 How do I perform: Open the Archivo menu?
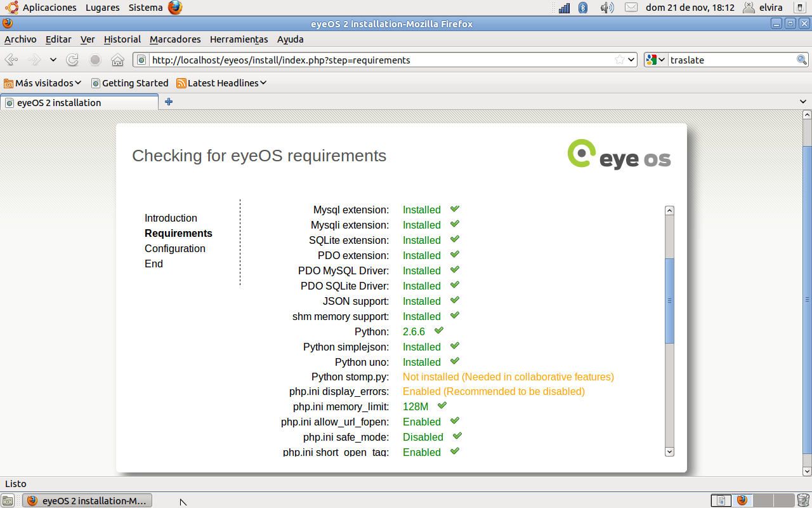click(20, 39)
